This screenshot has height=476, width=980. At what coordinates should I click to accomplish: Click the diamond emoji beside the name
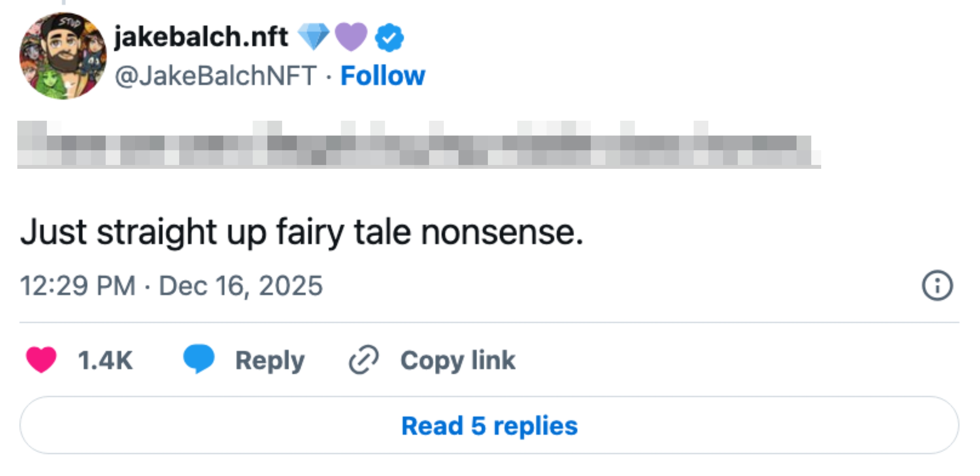pyautogui.click(x=313, y=37)
